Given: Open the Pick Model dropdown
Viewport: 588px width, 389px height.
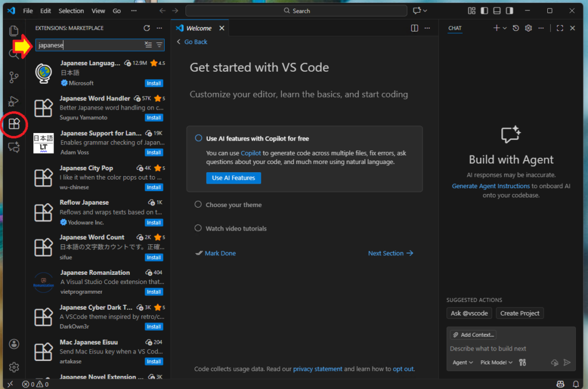Looking at the screenshot, I should click(x=497, y=363).
